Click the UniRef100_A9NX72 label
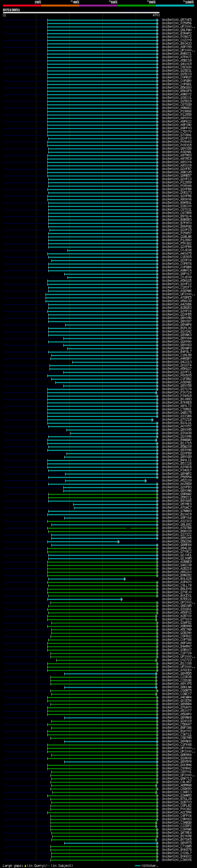This screenshot has height=868, width=197. [x=177, y=94]
